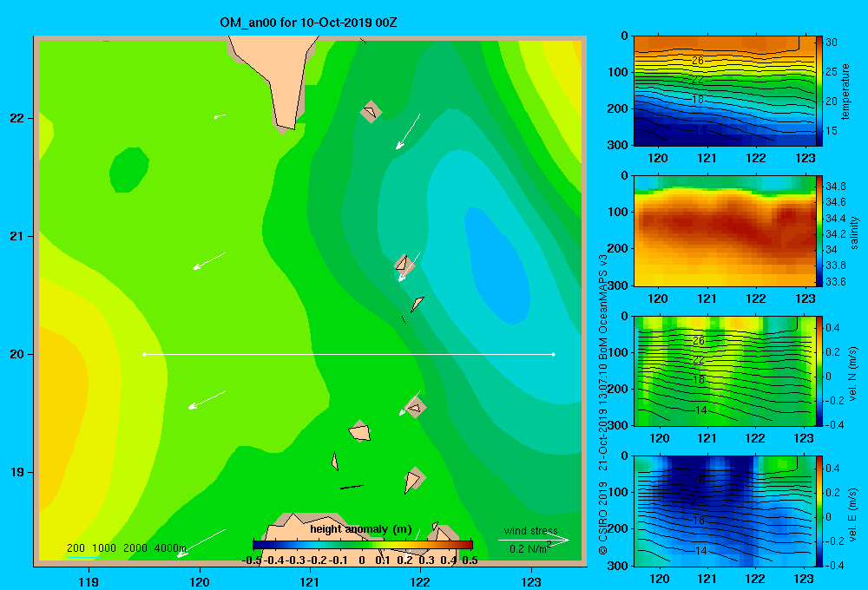The width and height of the screenshot is (868, 590).
Task: Click the '0.2 N/m' wind stress value
Action: click(x=529, y=548)
